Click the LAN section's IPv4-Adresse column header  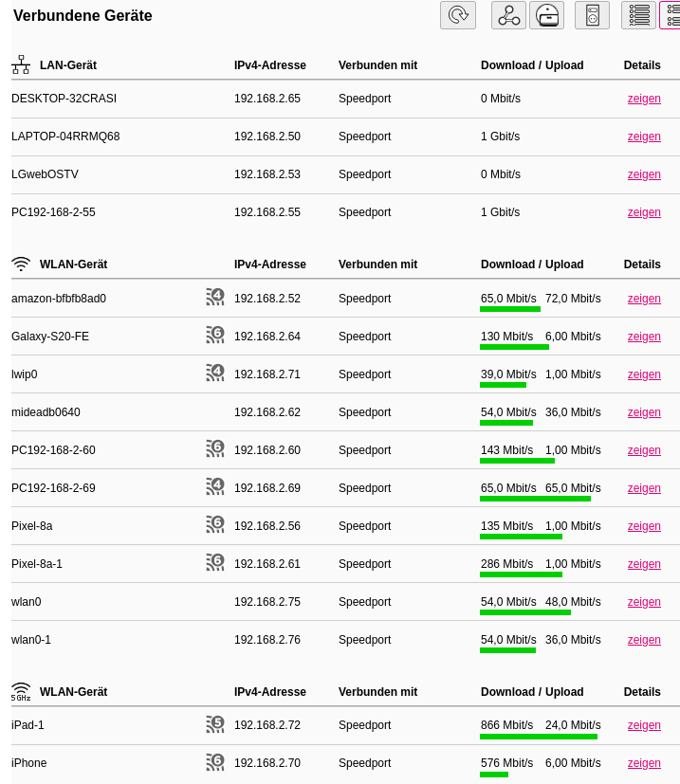click(270, 65)
